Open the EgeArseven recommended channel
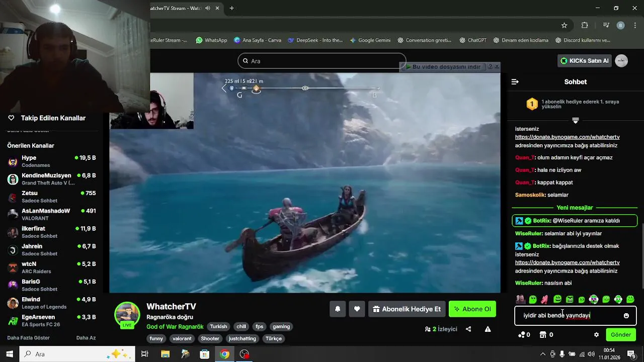Viewport: 644px width, 362px height. coord(51,320)
